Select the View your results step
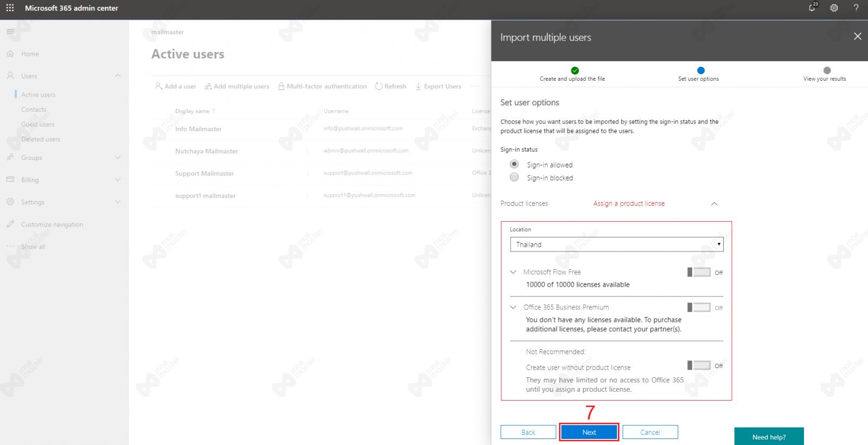The width and height of the screenshot is (868, 445). click(825, 75)
